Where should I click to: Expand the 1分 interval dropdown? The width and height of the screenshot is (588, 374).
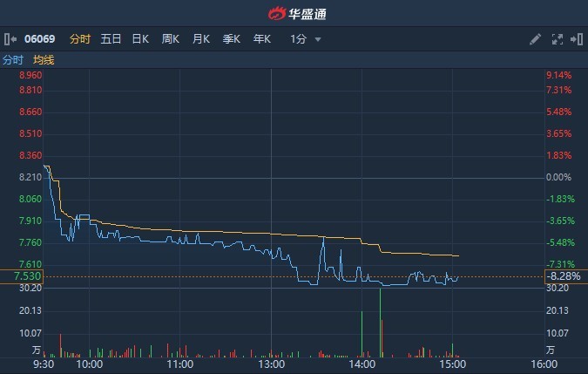(x=306, y=39)
